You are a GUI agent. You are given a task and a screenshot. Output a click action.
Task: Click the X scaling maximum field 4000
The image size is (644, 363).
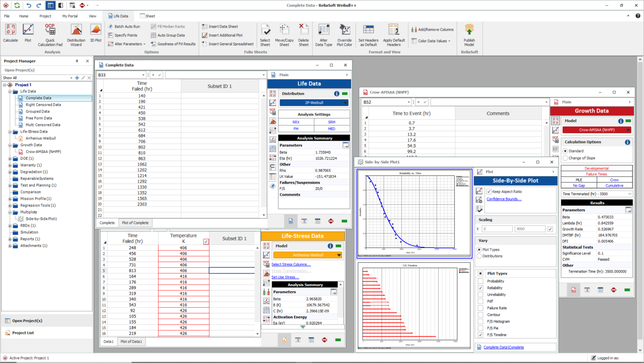(530, 229)
